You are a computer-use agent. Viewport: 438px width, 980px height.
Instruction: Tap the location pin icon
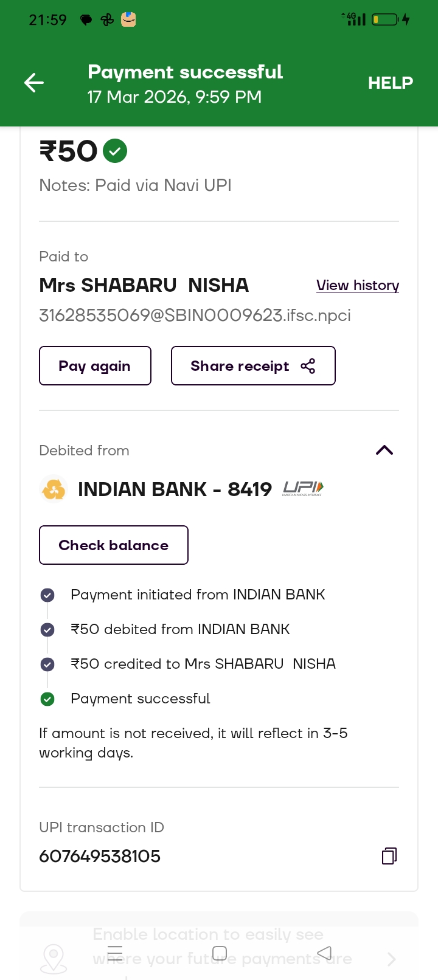pos(54,959)
